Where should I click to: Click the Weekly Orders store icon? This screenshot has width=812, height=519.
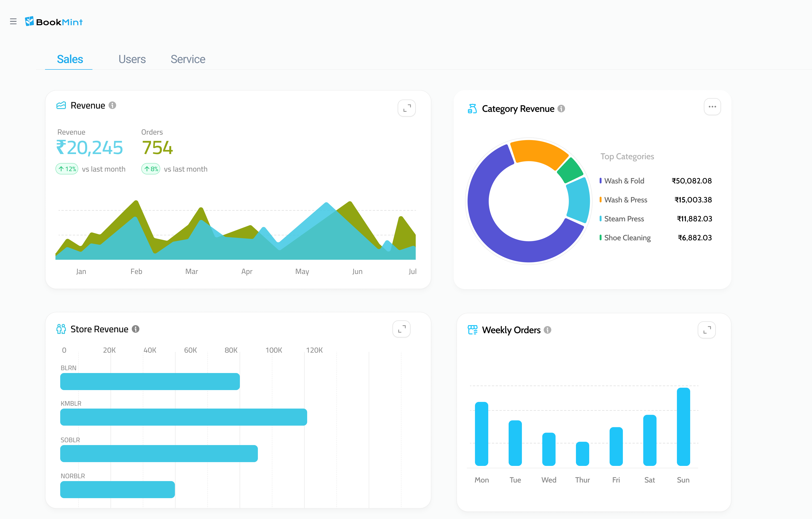tap(472, 330)
